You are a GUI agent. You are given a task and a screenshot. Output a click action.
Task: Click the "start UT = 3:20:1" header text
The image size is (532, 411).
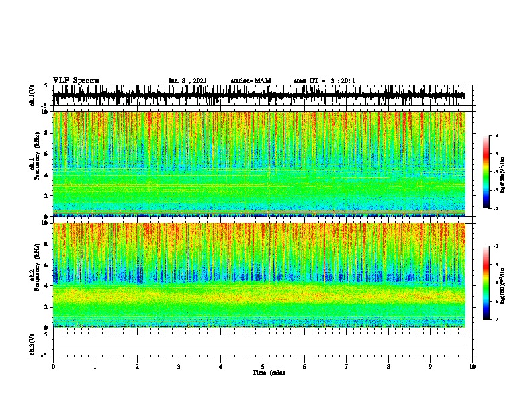coord(324,81)
